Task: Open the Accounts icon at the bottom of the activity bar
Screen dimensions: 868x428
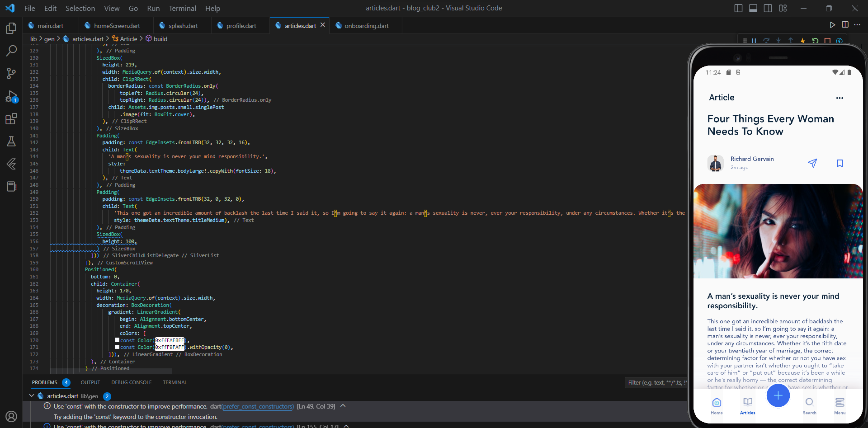Action: pos(11,416)
